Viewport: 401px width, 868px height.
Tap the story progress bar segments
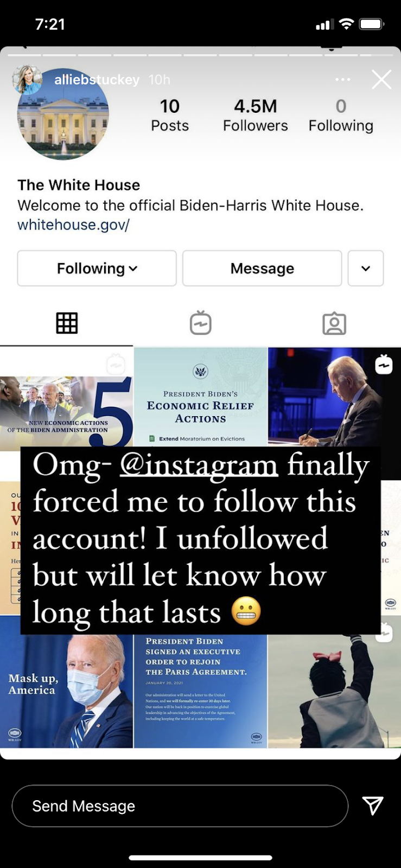(200, 54)
